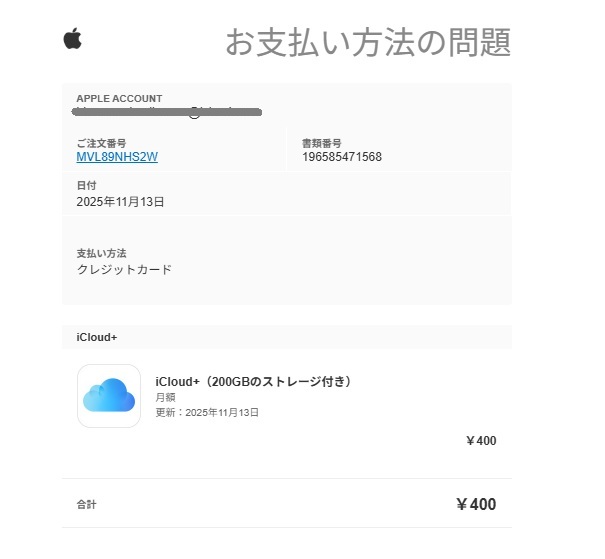
Task: Select document number 196585471568
Action: tap(341, 157)
